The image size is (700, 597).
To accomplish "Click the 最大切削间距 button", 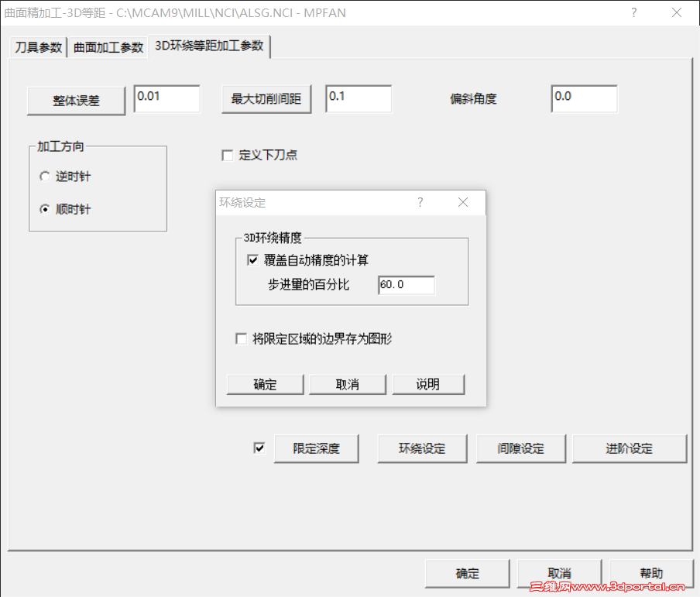I will pyautogui.click(x=266, y=98).
